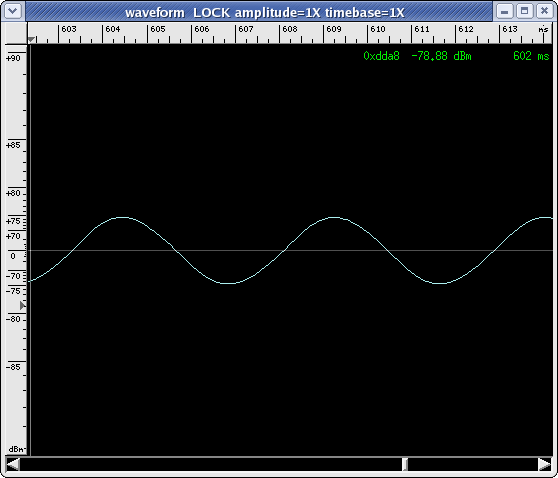The image size is (558, 478).
Task: Click the right scroll arrow of horizontal scrollbar
Action: pyautogui.click(x=544, y=464)
